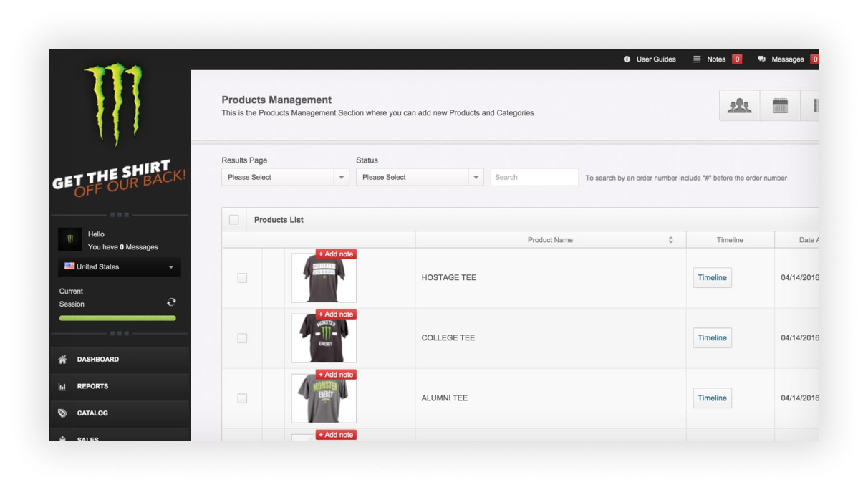
Task: Open the HOSTAGE TEE shirt thumbnail
Action: 324,278
